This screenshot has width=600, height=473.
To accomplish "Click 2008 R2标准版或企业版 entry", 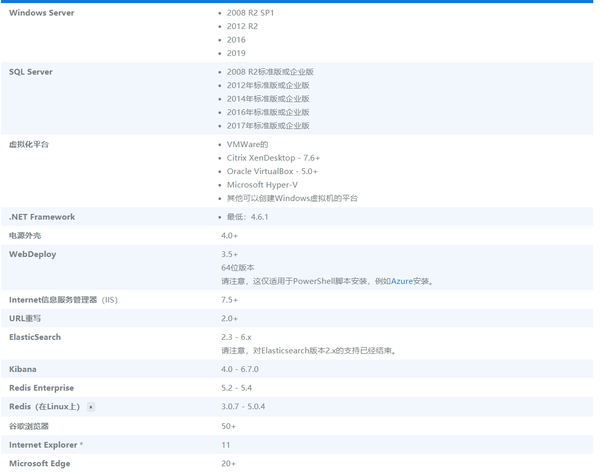I will click(x=270, y=72).
